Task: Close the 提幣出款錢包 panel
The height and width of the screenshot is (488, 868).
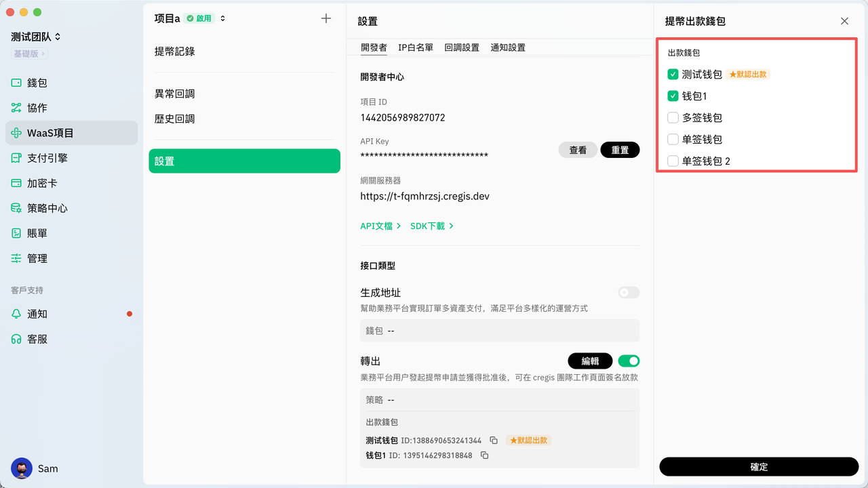Action: coord(844,21)
